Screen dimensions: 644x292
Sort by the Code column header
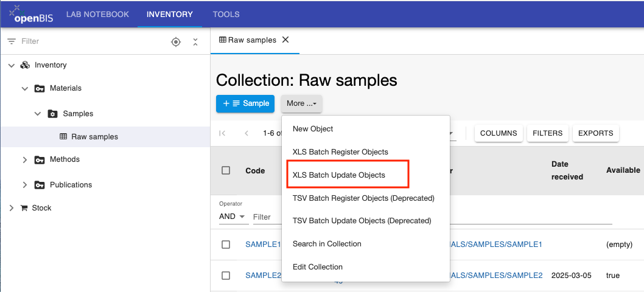coord(255,170)
